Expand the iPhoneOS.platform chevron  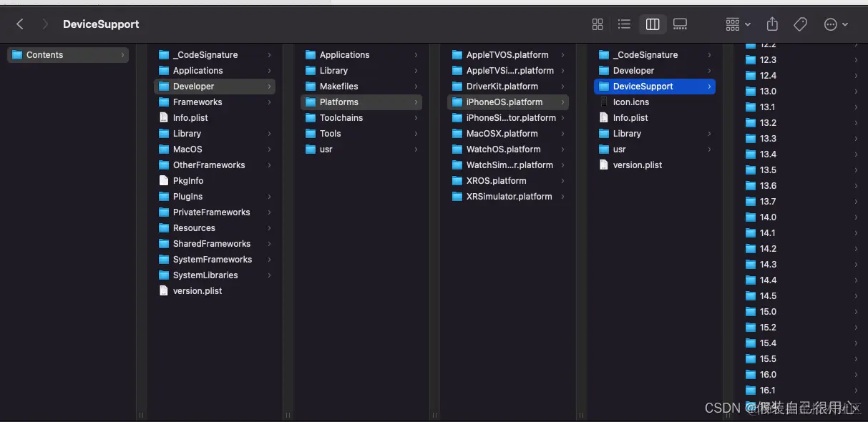tap(563, 102)
